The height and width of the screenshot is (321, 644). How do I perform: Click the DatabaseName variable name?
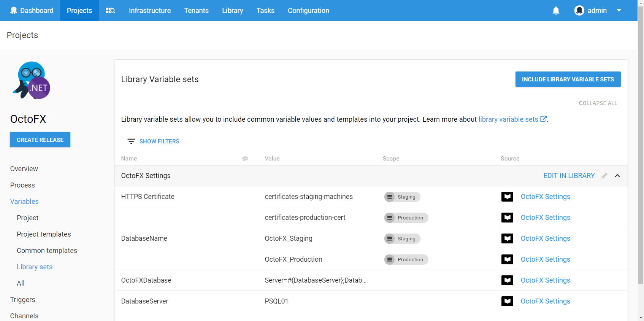coord(144,238)
